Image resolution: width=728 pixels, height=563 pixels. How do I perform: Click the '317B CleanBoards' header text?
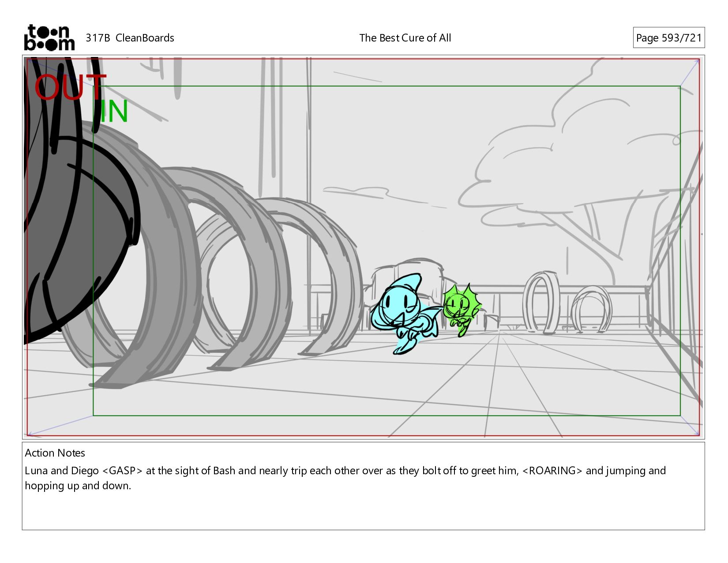pos(130,38)
